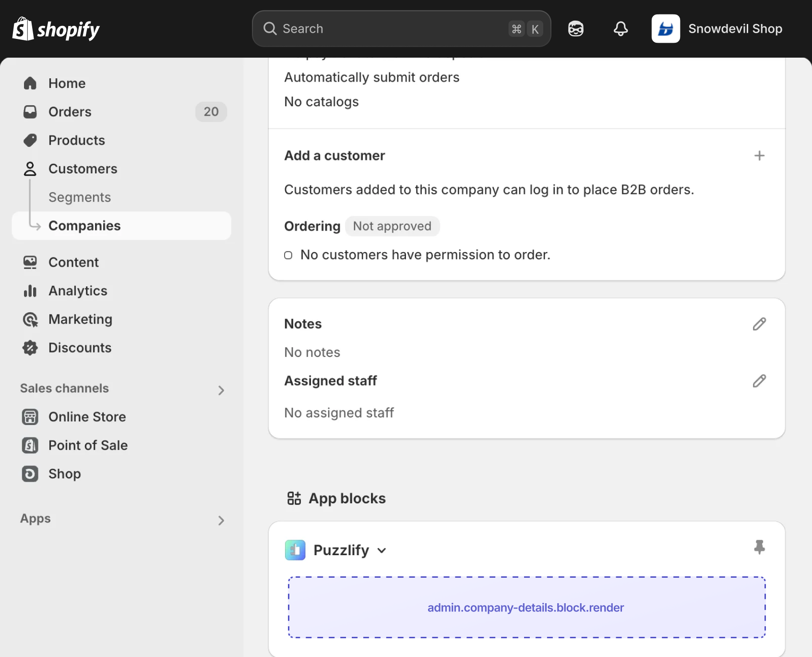Screen dimensions: 812x657
Task: Click the Point of Sale icon
Action: pos(30,445)
